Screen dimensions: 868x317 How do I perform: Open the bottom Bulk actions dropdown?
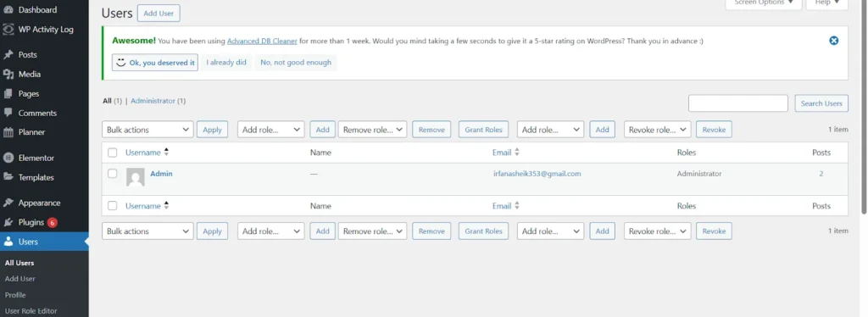coord(147,231)
